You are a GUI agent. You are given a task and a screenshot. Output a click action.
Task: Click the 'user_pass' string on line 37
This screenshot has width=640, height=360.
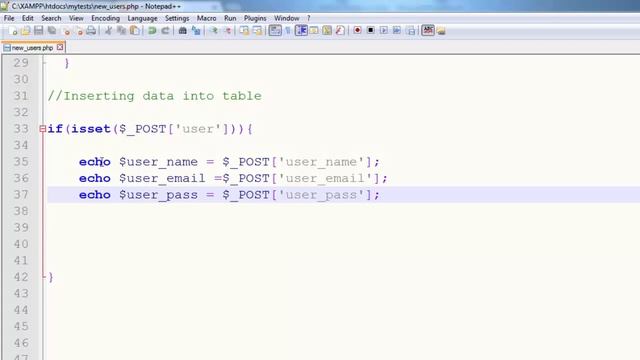321,195
